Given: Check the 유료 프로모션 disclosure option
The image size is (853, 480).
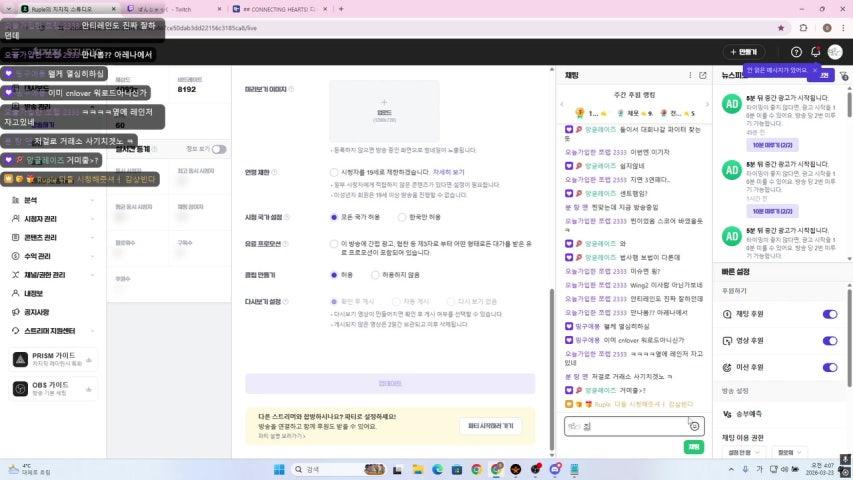Looking at the screenshot, I should (333, 244).
